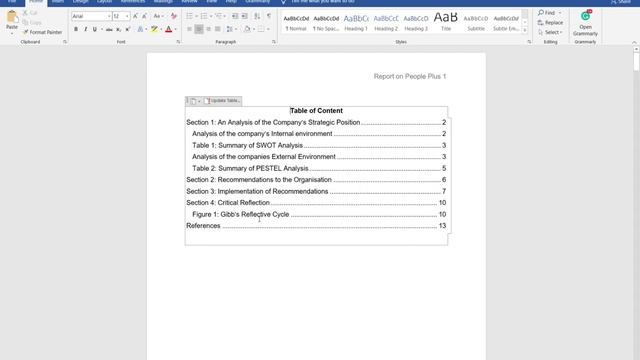Open font color dropdown arrow
The image size is (640, 360).
pyautogui.click(x=176, y=29)
